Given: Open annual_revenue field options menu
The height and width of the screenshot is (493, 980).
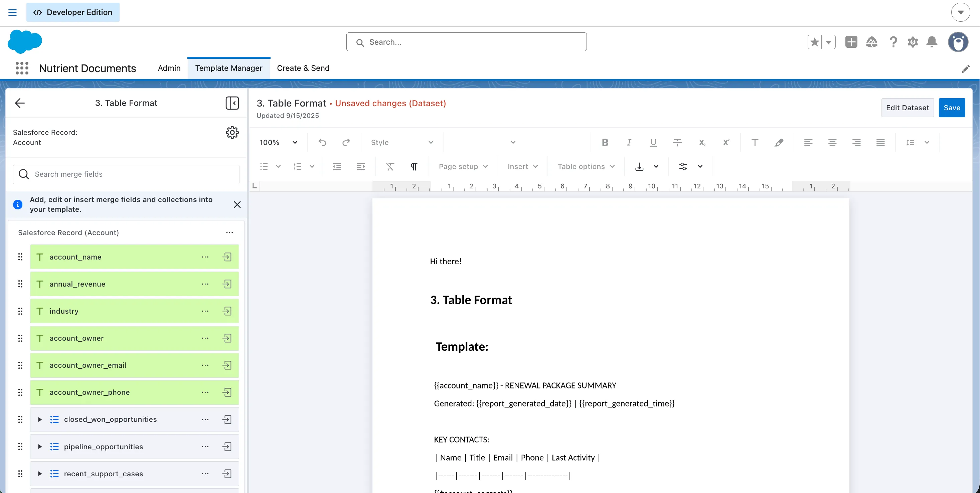Looking at the screenshot, I should [205, 284].
